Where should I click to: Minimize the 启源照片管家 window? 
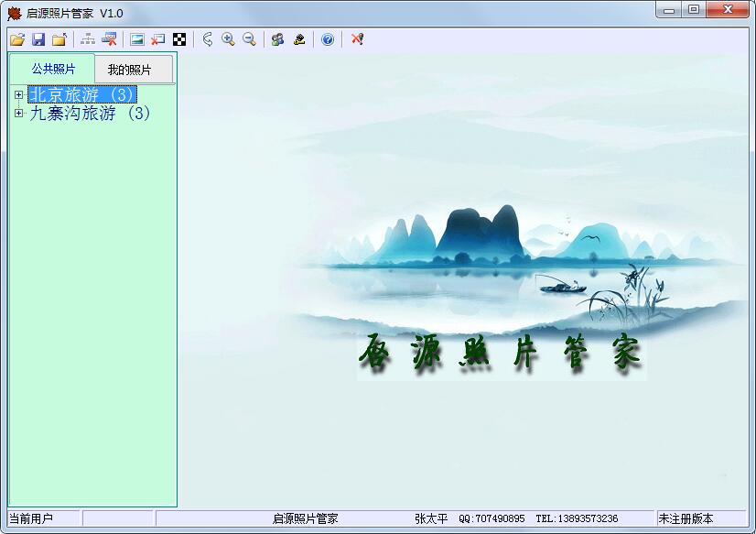tap(669, 10)
